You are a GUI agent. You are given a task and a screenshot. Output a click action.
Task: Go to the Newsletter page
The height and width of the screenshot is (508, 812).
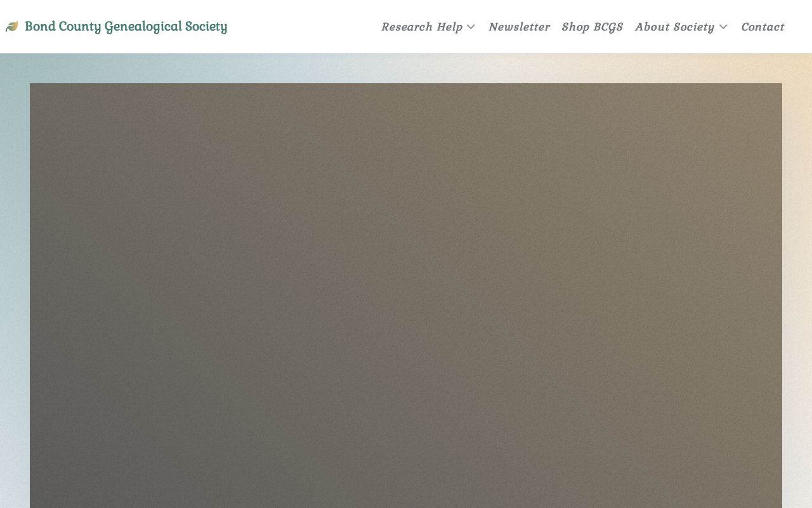point(519,27)
